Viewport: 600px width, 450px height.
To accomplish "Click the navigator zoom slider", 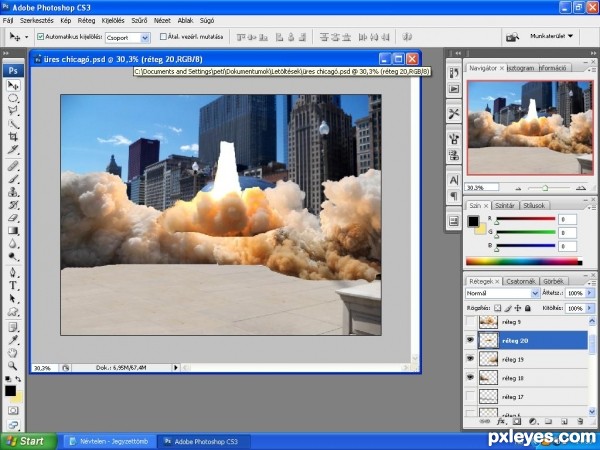I will coord(546,188).
